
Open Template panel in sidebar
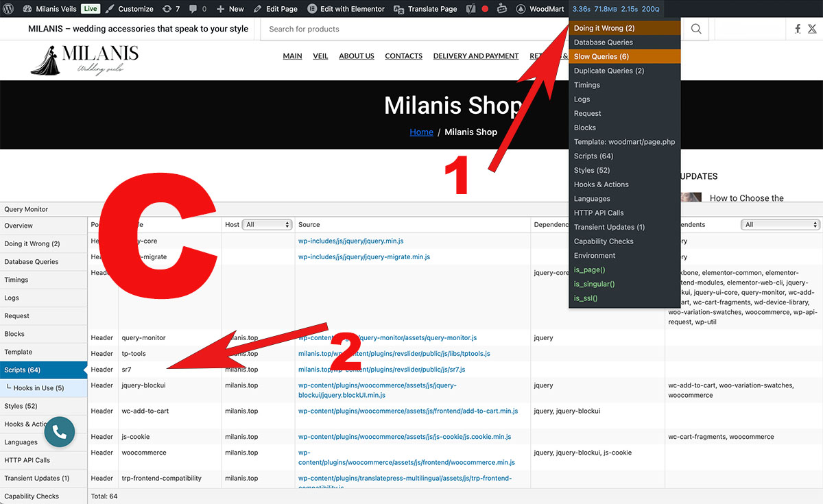(x=43, y=352)
